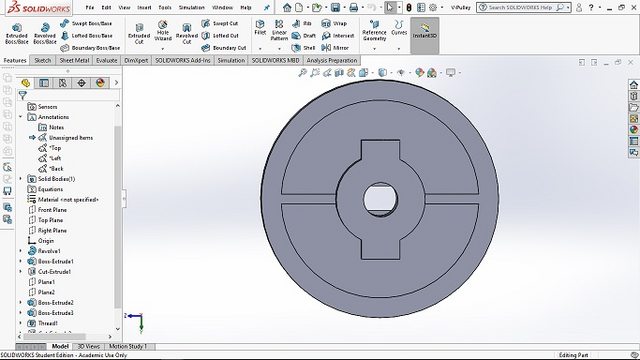
Task: Expand the Thread1 feature node
Action: pos(21,323)
